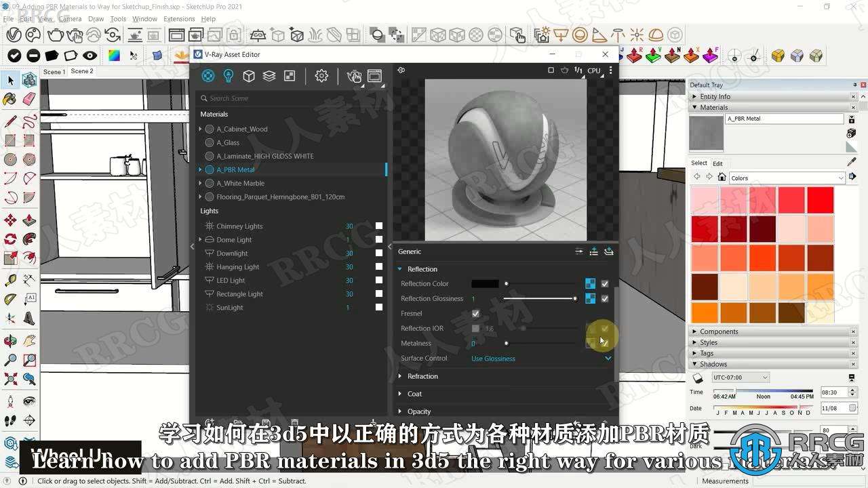Switch to Edit tab in Materials tray
Image resolution: width=868 pixels, height=488 pixels.
coord(717,163)
